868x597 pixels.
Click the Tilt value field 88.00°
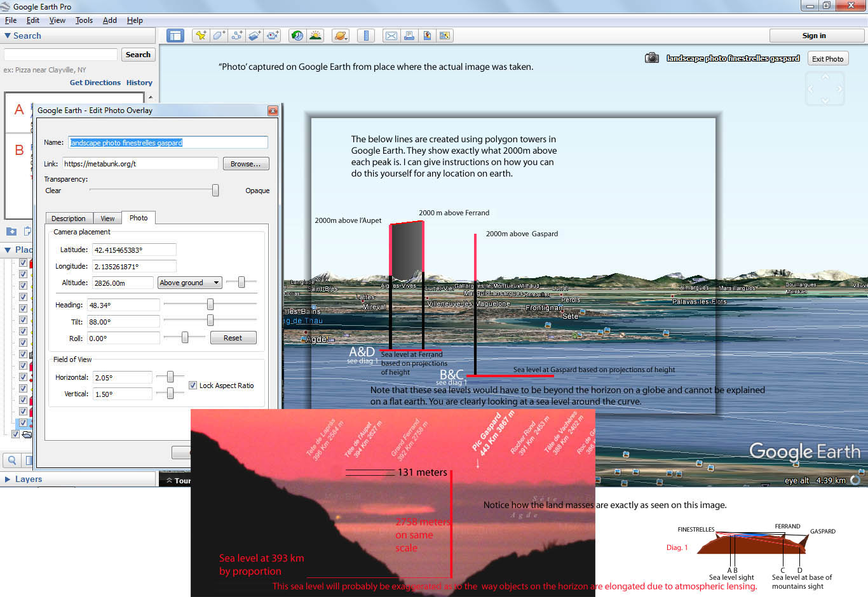pyautogui.click(x=123, y=322)
